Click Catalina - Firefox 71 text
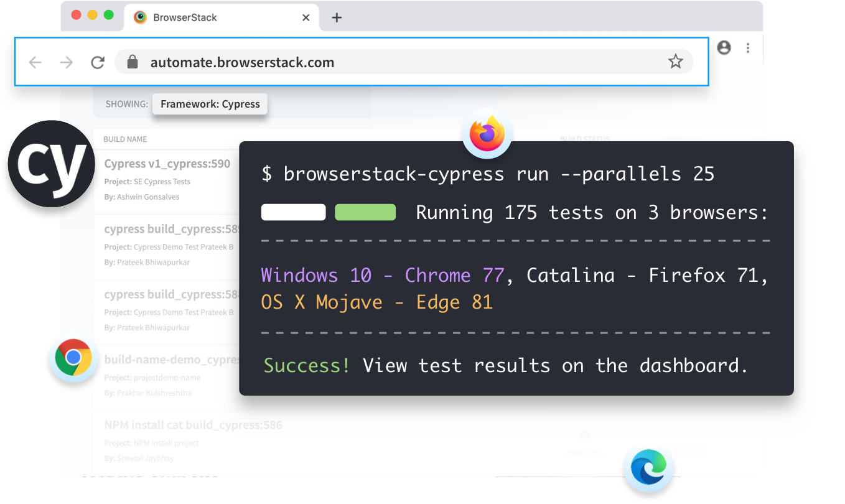The height and width of the screenshot is (504, 845). click(x=643, y=275)
